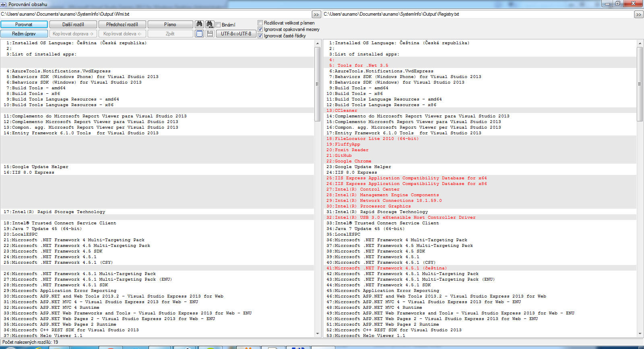Click right pane line '35:LocalESPC'
644x349 pixels.
[480, 234]
